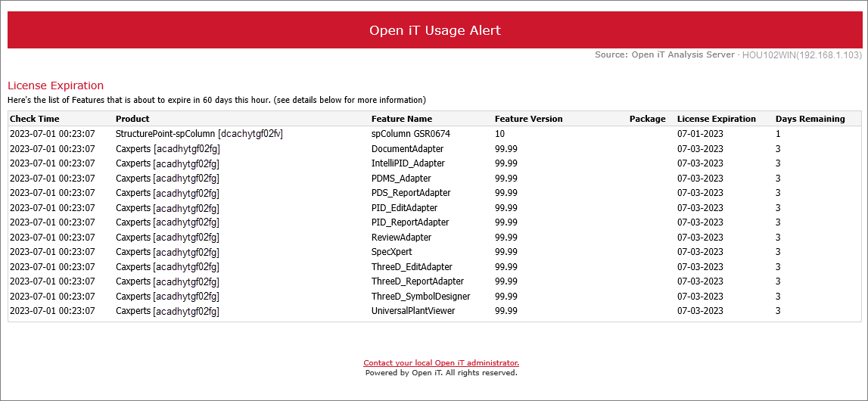Select the PDS_ReportAdapter feature name
Viewport: 868px width, 401px height.
[x=411, y=193]
